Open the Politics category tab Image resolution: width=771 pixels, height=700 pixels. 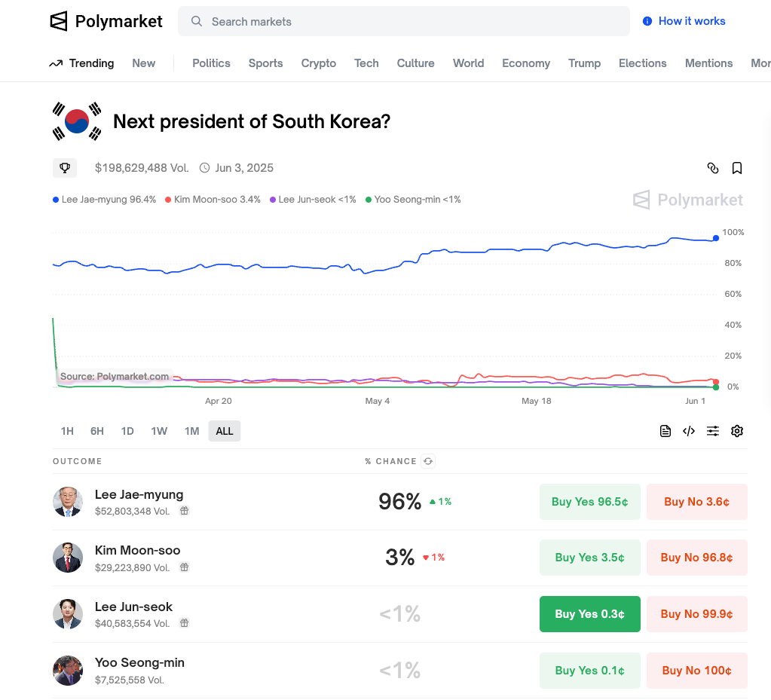(211, 63)
